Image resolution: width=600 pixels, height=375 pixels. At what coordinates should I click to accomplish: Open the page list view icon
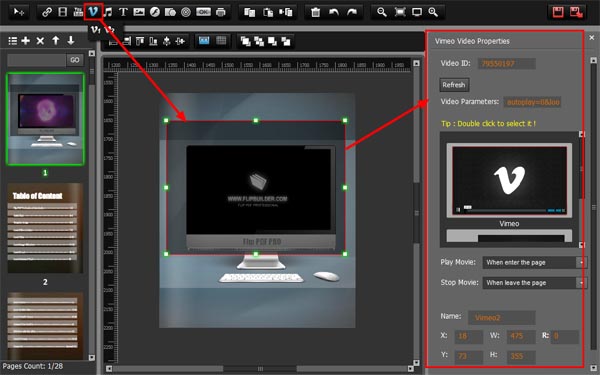(13, 41)
